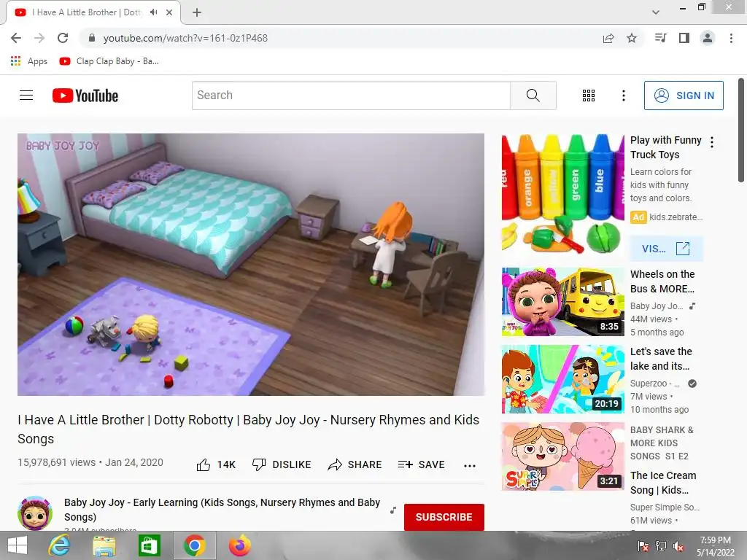The width and height of the screenshot is (747, 560).
Task: Click the muted volume icon in the system tray
Action: [x=678, y=546]
